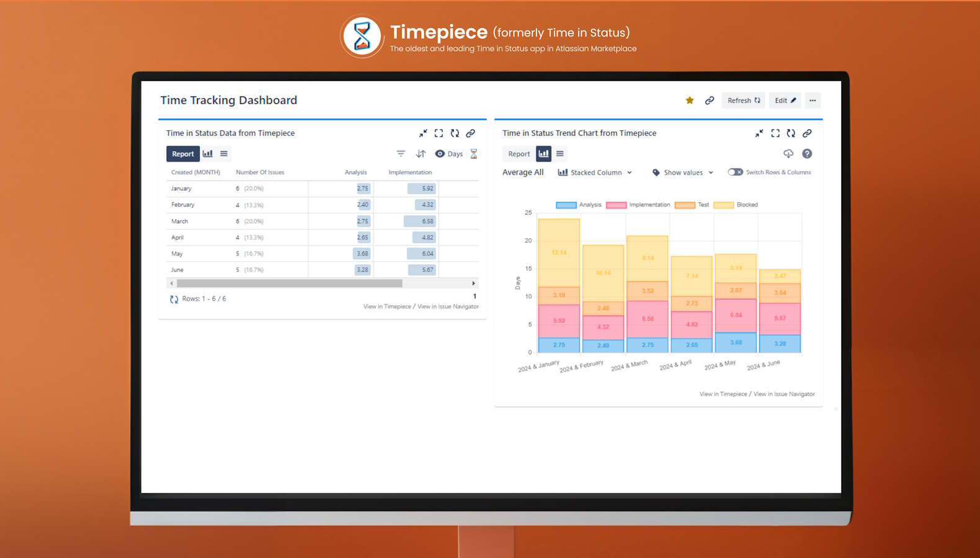Select the Report tab in Trend Chart gadget

[519, 154]
